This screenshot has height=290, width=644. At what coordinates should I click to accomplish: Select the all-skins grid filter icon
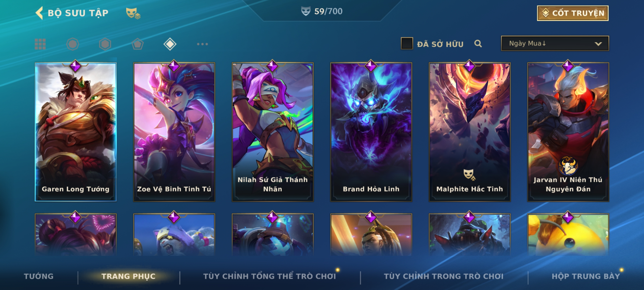(x=40, y=44)
